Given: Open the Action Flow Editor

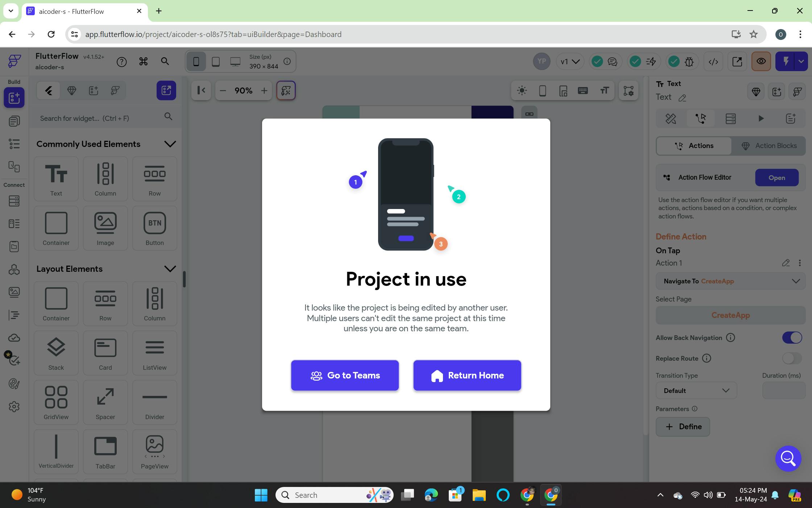Looking at the screenshot, I should [776, 177].
